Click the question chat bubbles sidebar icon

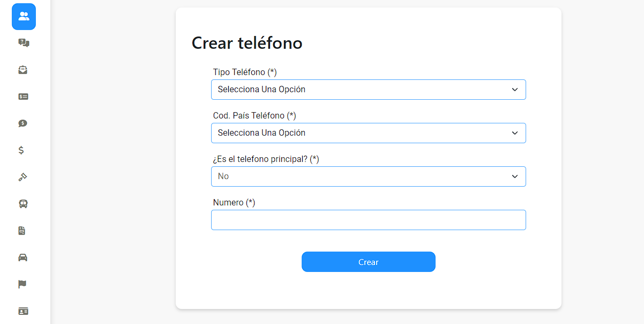click(24, 43)
